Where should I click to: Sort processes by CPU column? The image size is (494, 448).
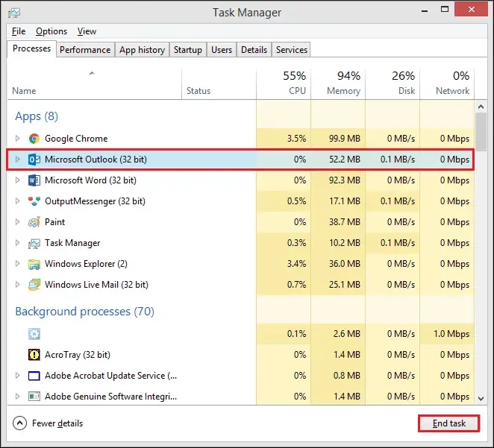[x=284, y=84]
